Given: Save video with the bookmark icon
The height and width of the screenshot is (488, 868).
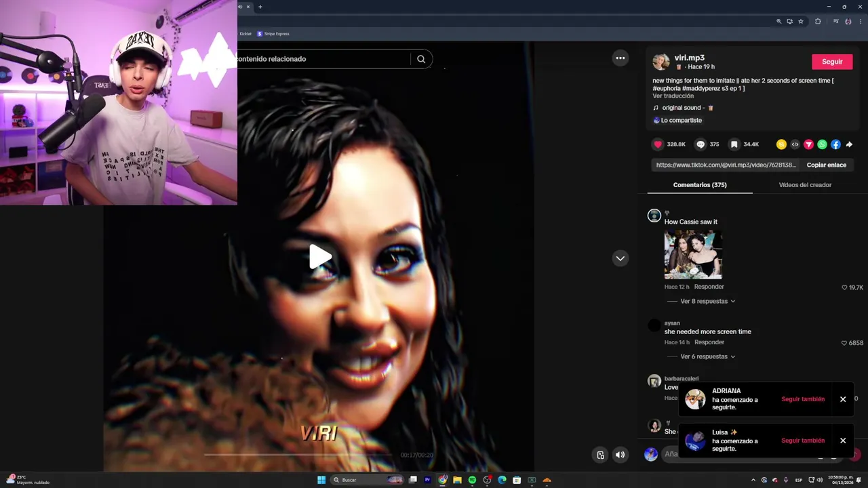Looking at the screenshot, I should pos(734,144).
